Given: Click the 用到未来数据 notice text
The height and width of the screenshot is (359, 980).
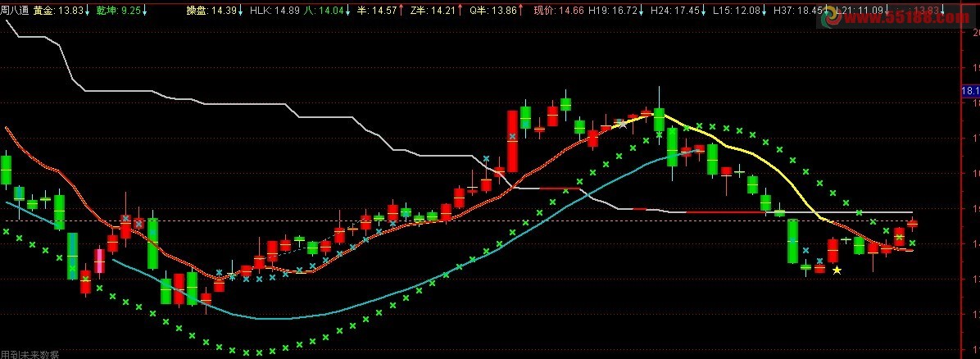Looking at the screenshot, I should click(x=30, y=354).
